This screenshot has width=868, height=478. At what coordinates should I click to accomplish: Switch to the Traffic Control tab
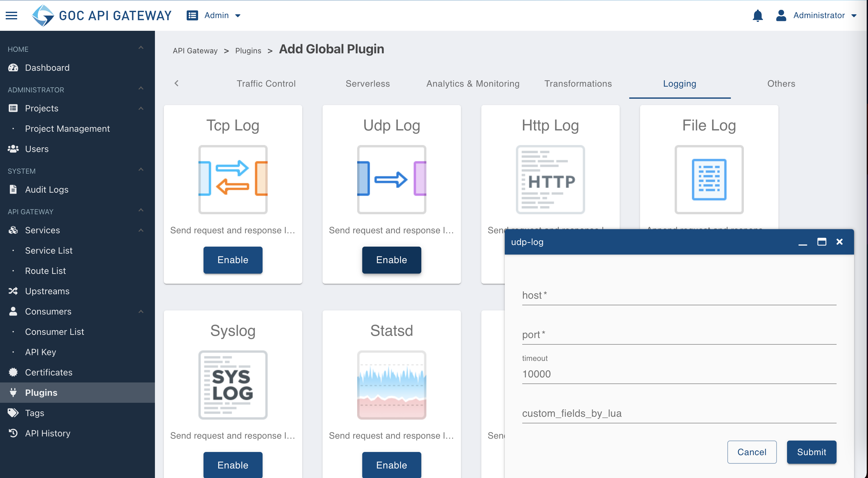point(266,83)
